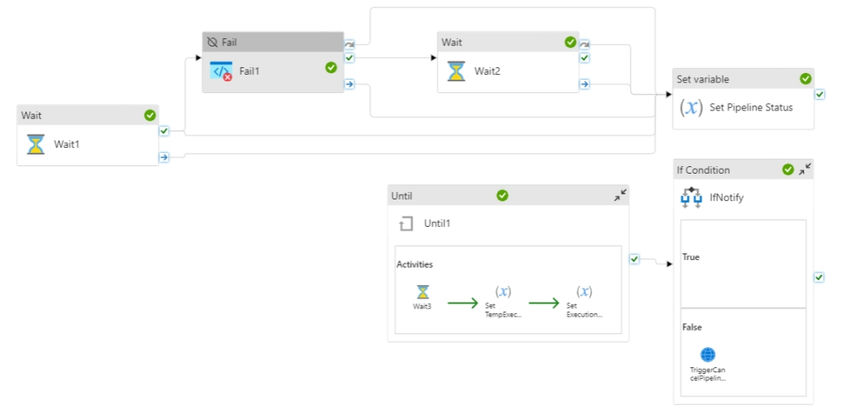This screenshot has height=413, width=850.
Task: Click the True branch area of IfNotify
Action: (743, 264)
